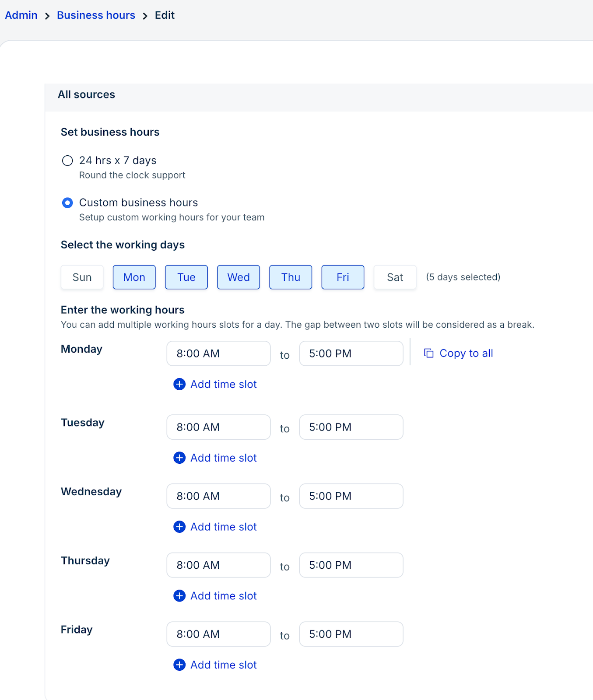Toggle Sun as a working day
Image resolution: width=593 pixels, height=700 pixels.
[82, 277]
